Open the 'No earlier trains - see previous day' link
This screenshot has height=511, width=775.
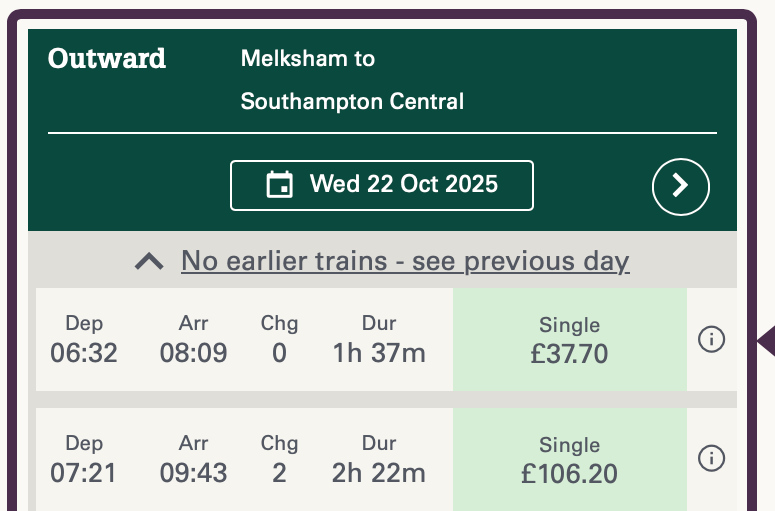(405, 262)
